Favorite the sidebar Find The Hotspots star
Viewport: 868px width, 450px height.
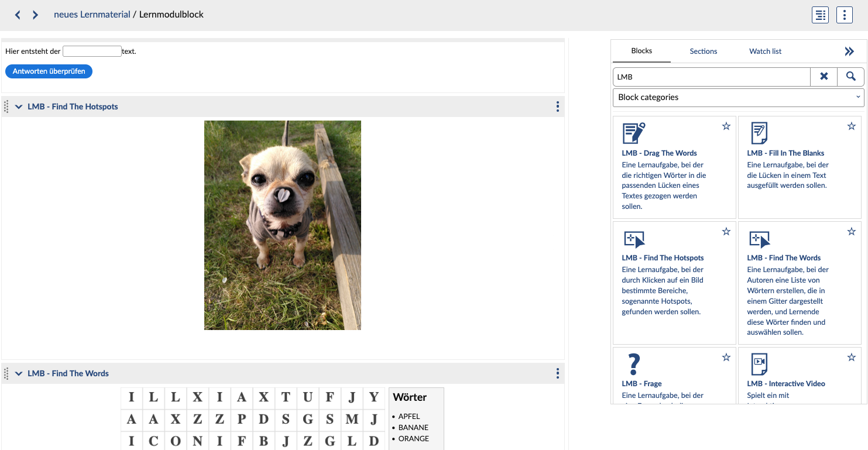726,231
